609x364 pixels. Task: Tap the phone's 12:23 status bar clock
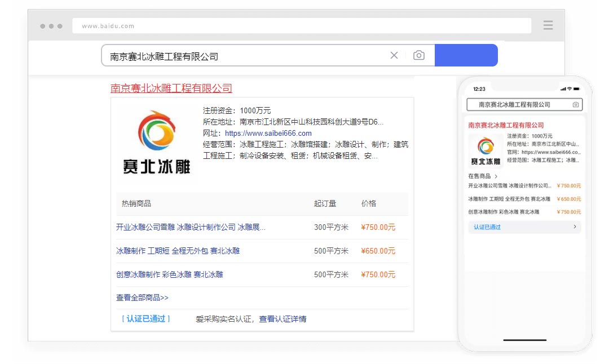(x=479, y=89)
